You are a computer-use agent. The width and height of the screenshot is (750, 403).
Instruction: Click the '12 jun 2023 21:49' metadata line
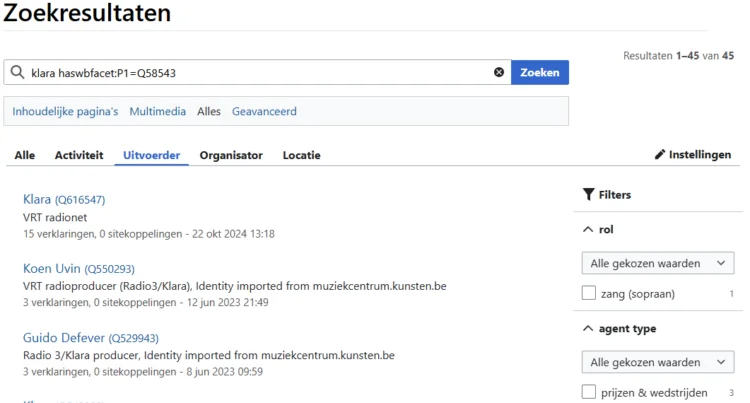tap(146, 302)
